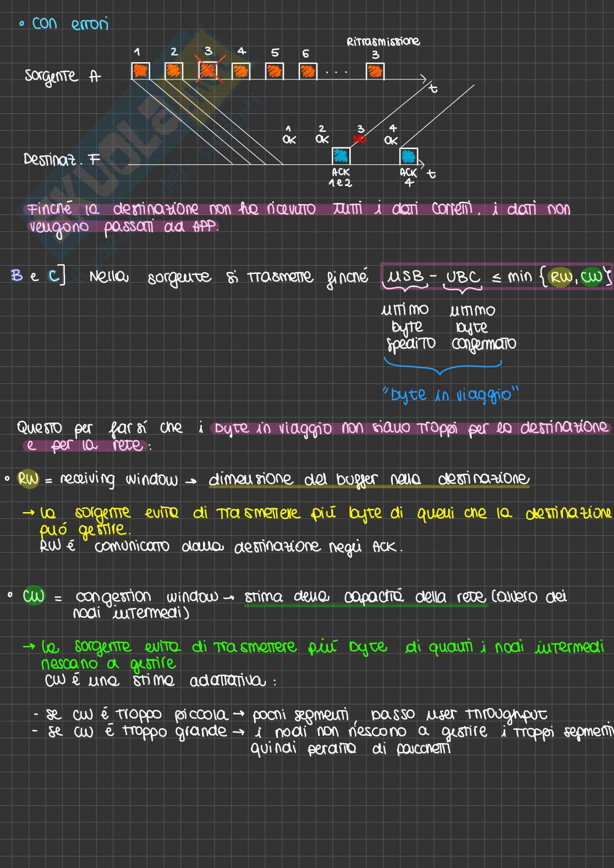Click the 'Sorgente A' label

click(x=62, y=76)
